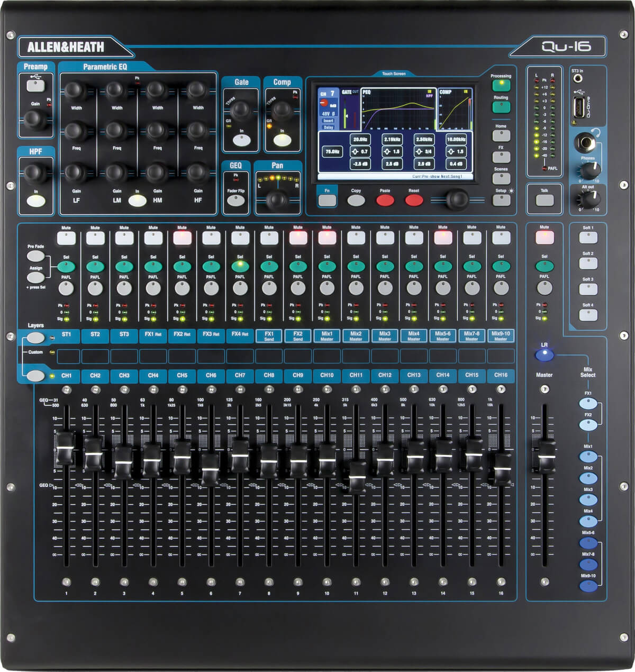Toggle the Comp In switch
Viewport: 635px width, 672px height.
click(282, 140)
